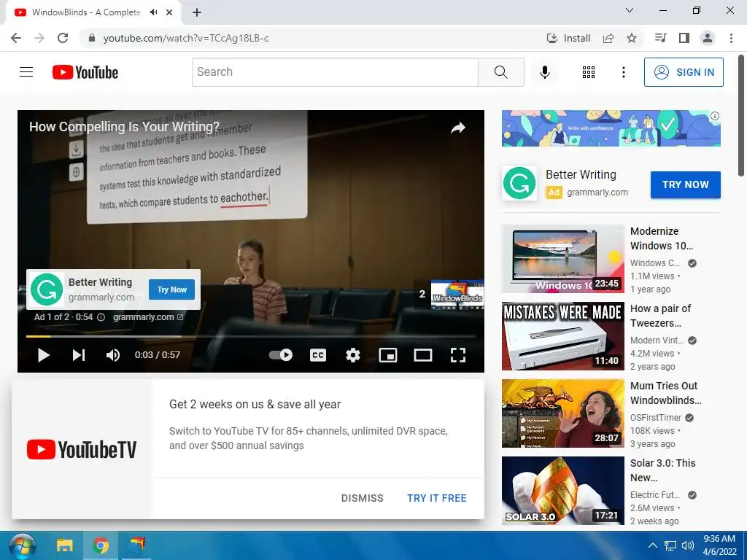Open the YouTube hamburger guide menu

point(26,72)
